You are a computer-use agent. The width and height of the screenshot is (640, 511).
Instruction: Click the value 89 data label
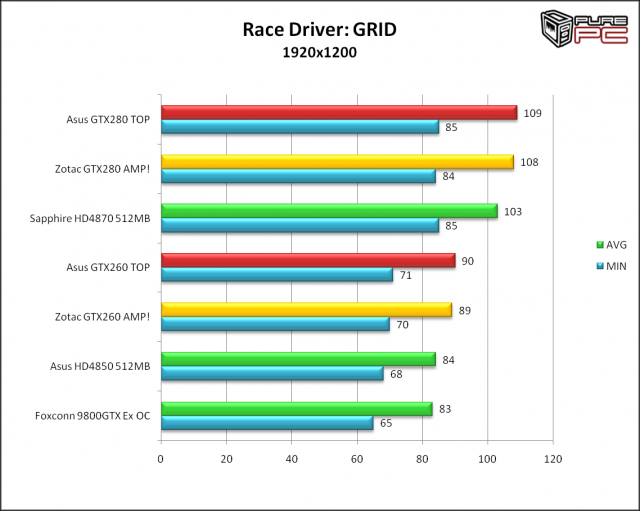tap(464, 311)
